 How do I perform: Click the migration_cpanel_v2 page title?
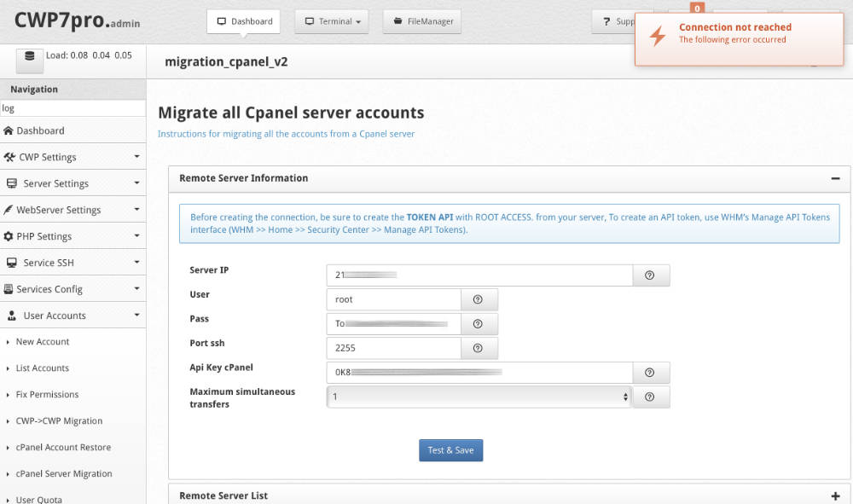coord(226,62)
